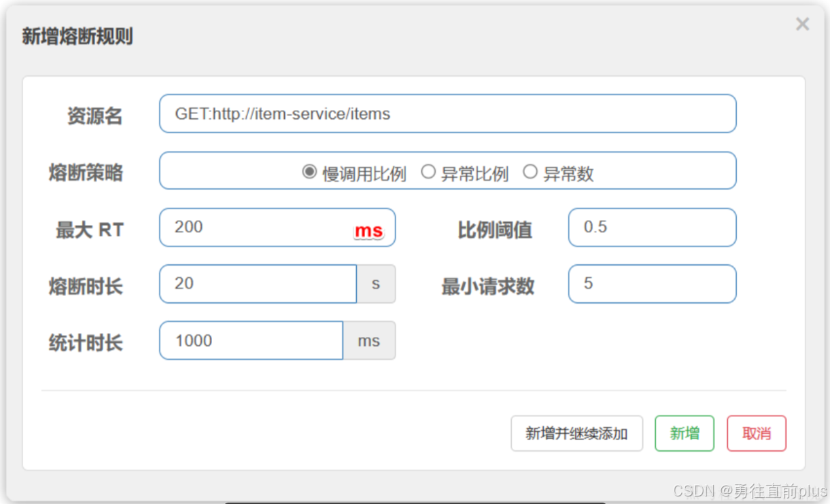Click the 新增并继续添加 button
Image resolution: width=830 pixels, height=504 pixels.
[x=576, y=433]
